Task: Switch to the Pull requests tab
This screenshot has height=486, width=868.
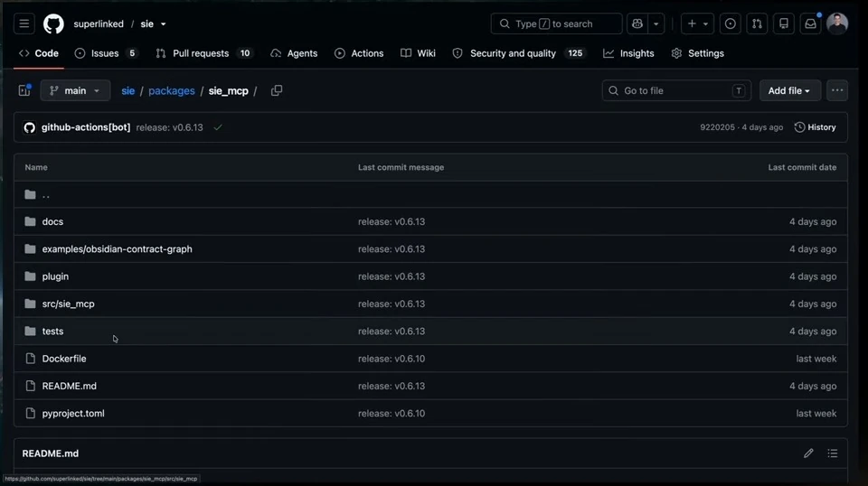Action: (x=203, y=53)
